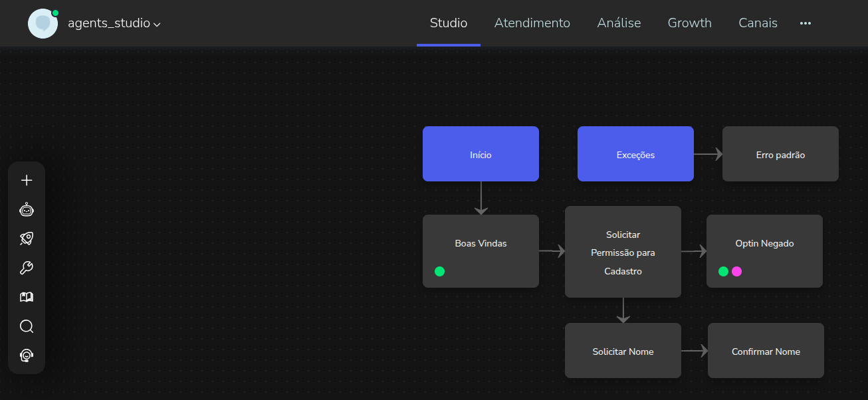Viewport: 868px width, 400px height.
Task: Switch to the Atendimento tab
Action: (532, 23)
